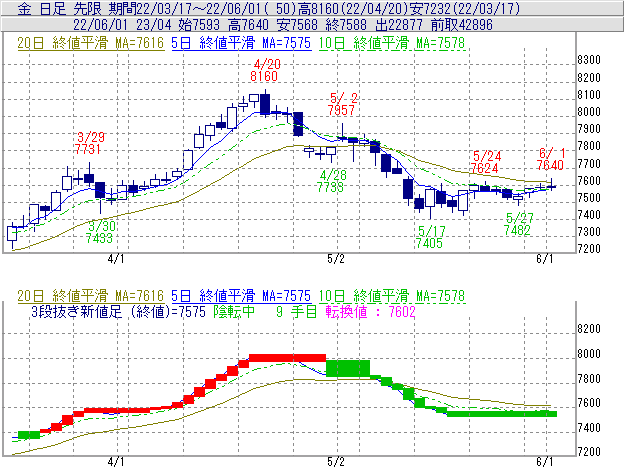Click the 6/1 date label under lower chart
Viewport: 624px width, 475px height.
point(545,462)
